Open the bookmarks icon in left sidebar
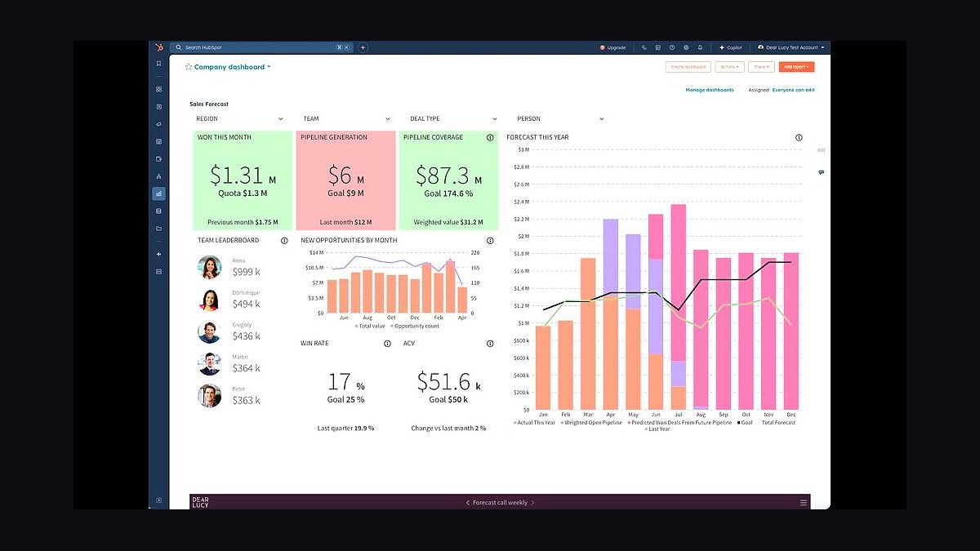 (158, 64)
